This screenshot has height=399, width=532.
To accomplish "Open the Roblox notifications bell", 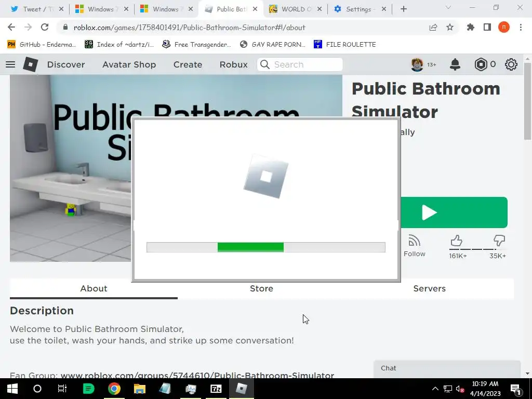I will coord(455,64).
